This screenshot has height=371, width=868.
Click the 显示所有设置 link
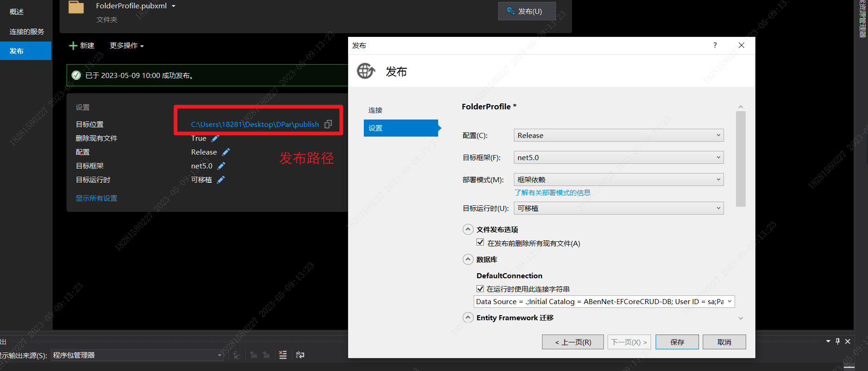(96, 198)
